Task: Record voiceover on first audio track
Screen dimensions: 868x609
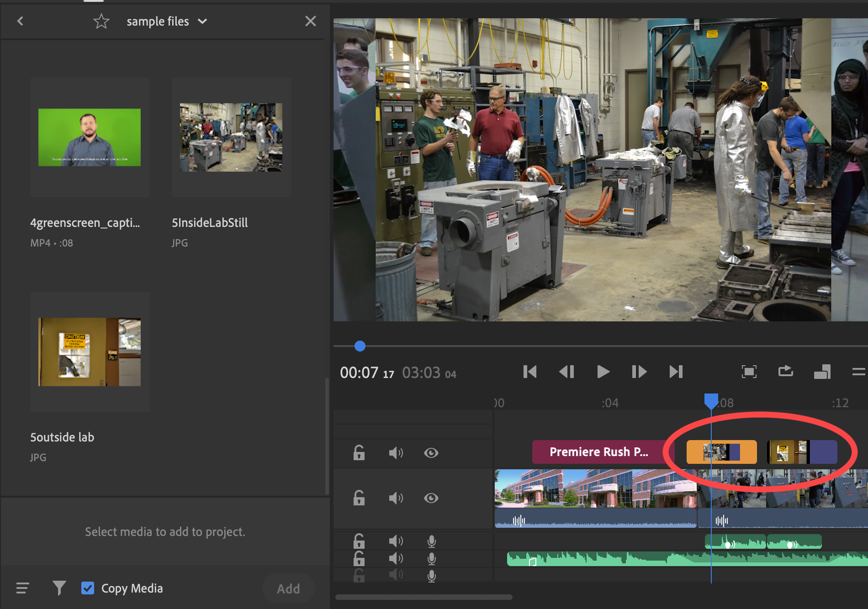Action: pos(431,541)
